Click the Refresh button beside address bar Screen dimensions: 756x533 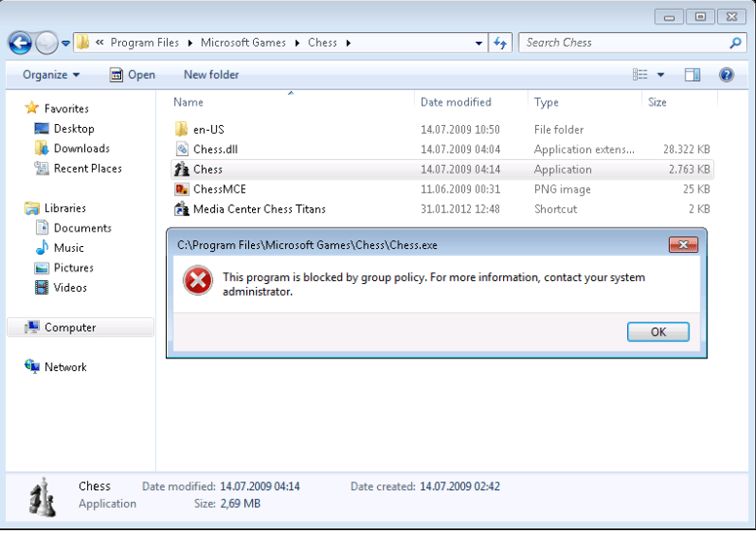point(500,43)
